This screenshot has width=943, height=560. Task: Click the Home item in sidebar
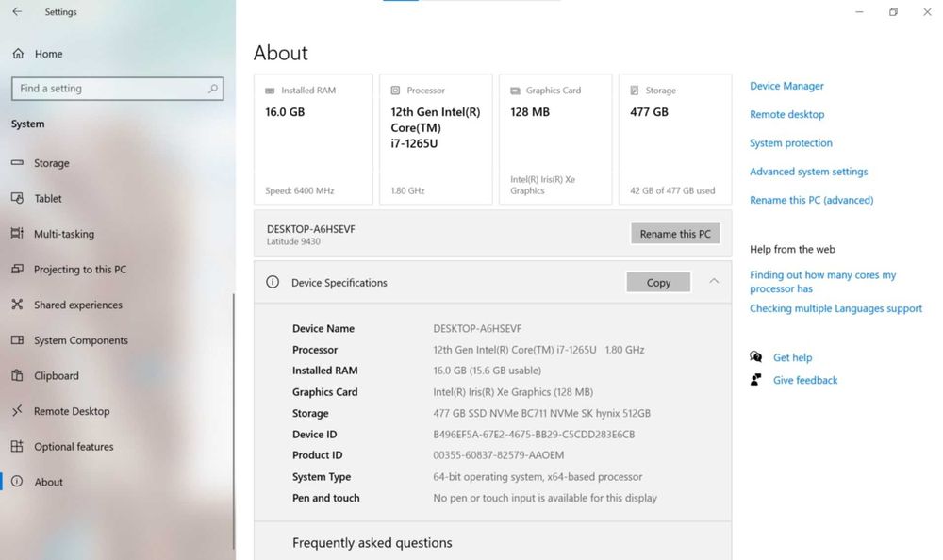[x=116, y=54]
